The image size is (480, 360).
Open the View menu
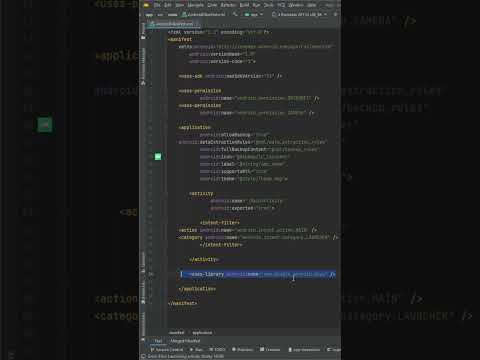[x=179, y=5]
